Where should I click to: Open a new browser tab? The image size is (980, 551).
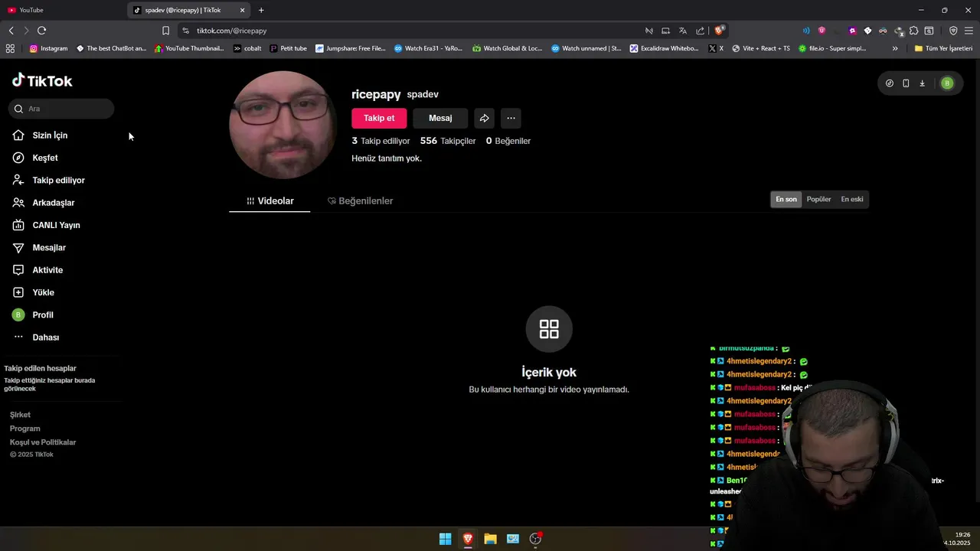(261, 10)
